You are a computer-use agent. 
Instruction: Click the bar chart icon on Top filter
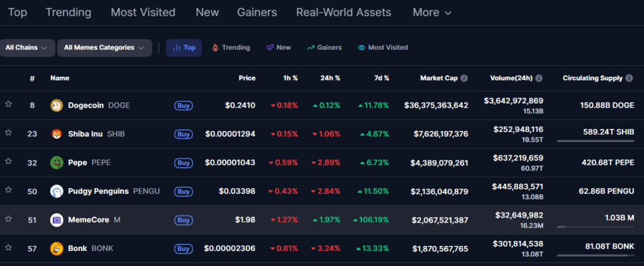click(177, 48)
